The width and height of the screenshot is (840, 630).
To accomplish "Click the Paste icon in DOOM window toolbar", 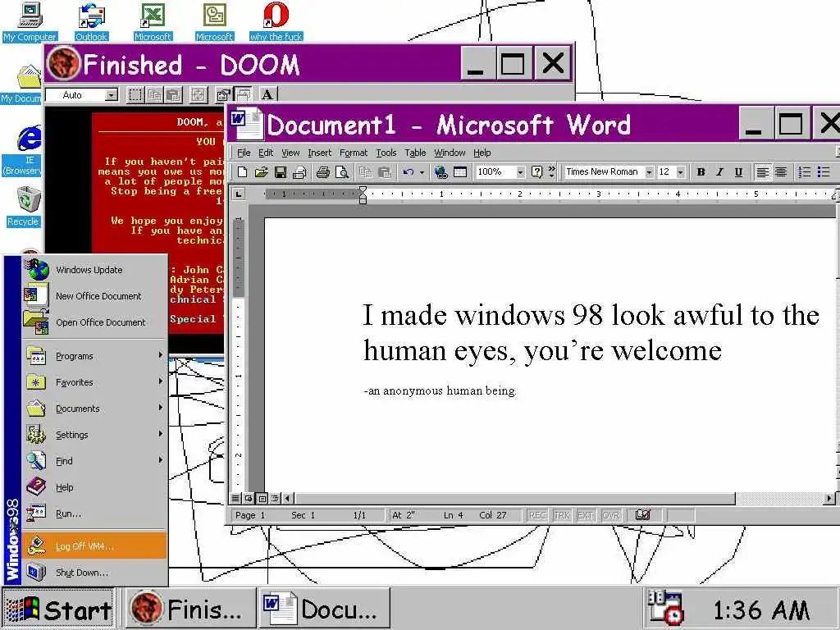I will [x=173, y=95].
